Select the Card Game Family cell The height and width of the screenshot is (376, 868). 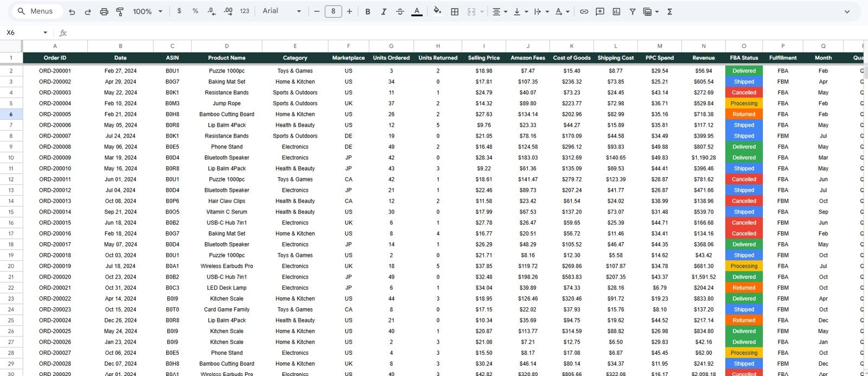227,309
